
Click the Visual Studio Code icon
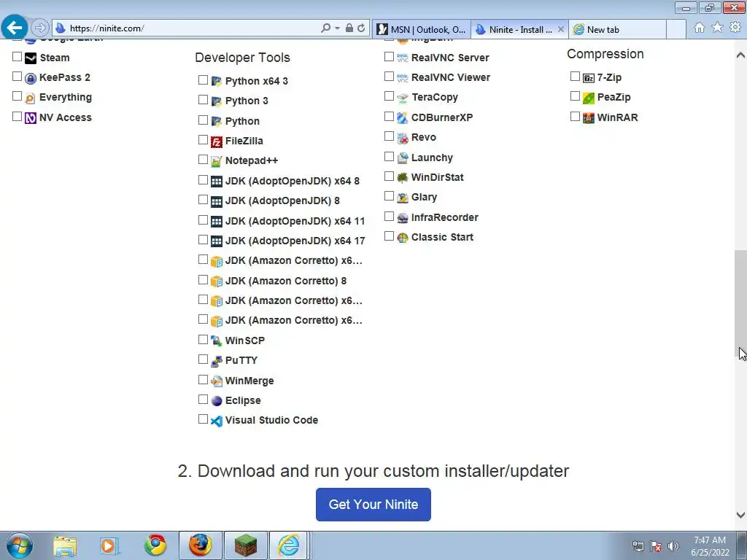click(216, 421)
